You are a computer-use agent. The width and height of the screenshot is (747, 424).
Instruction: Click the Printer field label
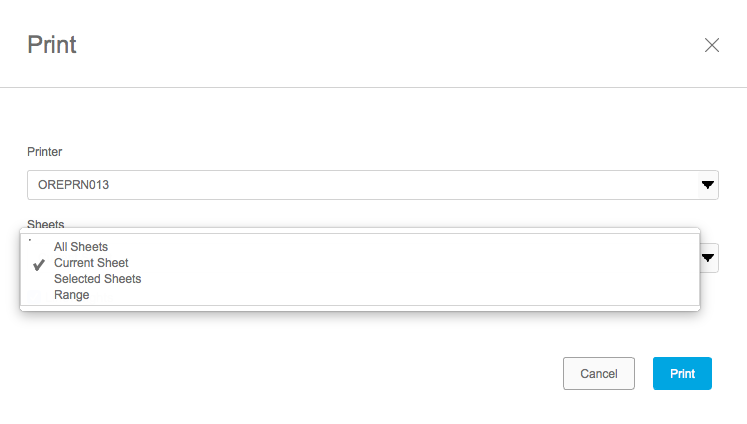coord(44,151)
